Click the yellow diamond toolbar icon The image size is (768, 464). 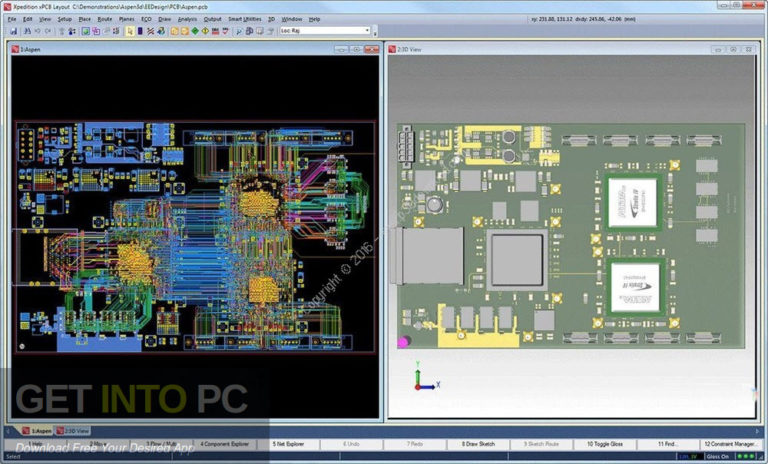205,31
